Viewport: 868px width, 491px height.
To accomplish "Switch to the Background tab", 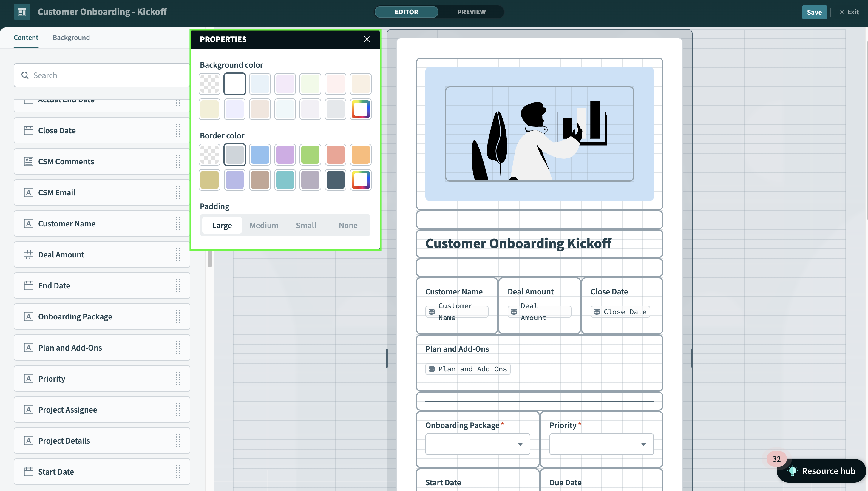I will [x=71, y=37].
